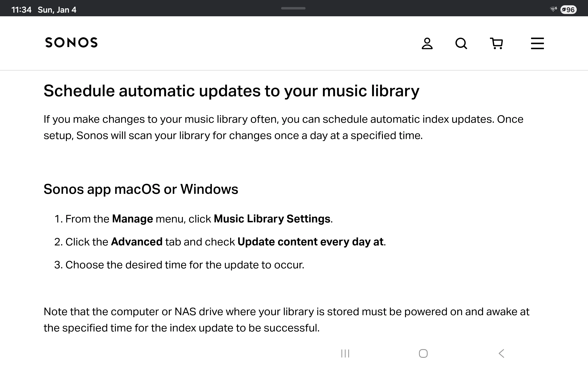588x367 pixels.
Task: Expand the hamburger navigation menu
Action: [x=537, y=43]
